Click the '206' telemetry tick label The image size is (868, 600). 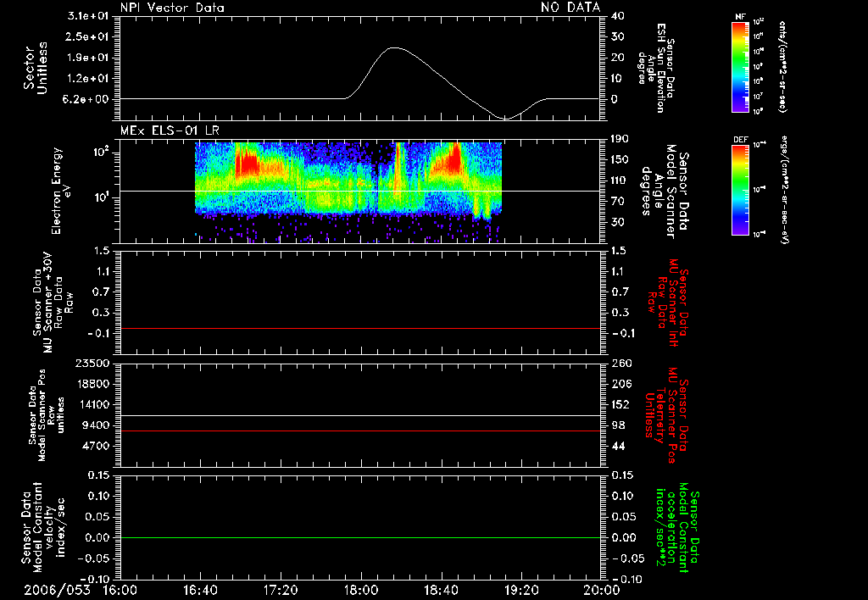coord(621,384)
